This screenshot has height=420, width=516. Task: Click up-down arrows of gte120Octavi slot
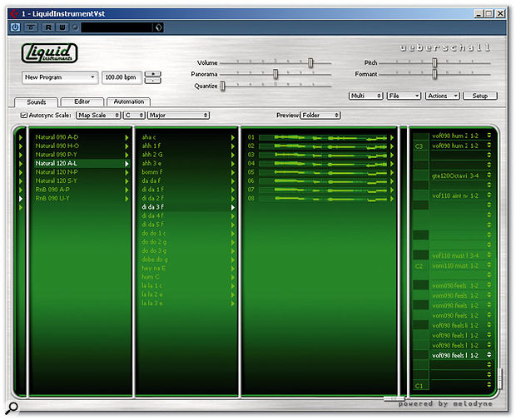pyautogui.click(x=489, y=175)
